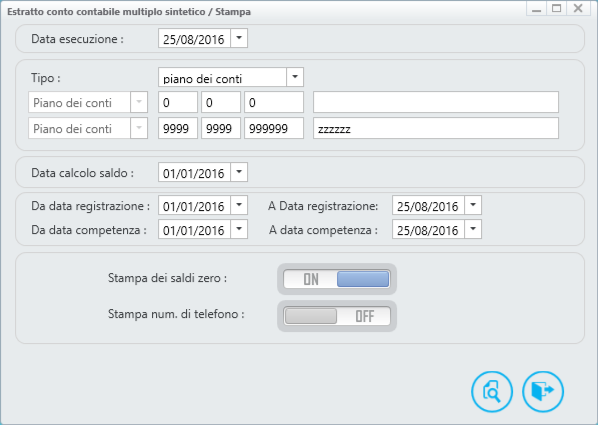Click the Data calcolo saldo date field

[194, 172]
